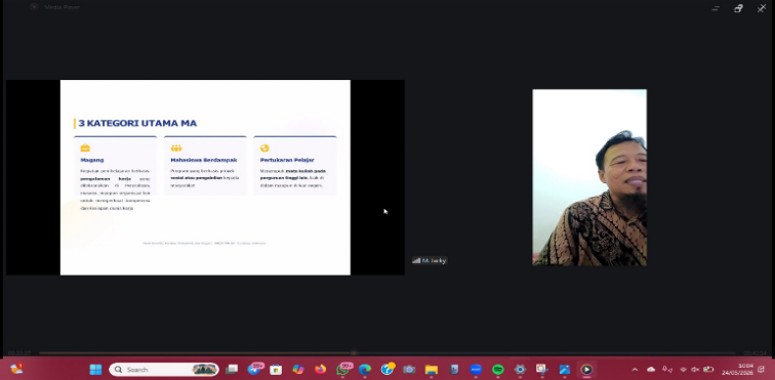Open the Photos app taskbar icon

click(x=564, y=369)
